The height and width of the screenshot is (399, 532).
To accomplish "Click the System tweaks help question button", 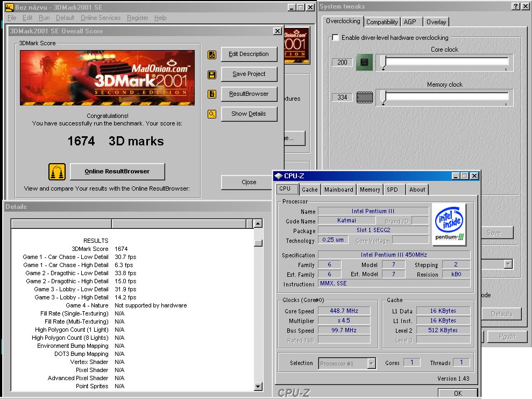I will point(516,6).
